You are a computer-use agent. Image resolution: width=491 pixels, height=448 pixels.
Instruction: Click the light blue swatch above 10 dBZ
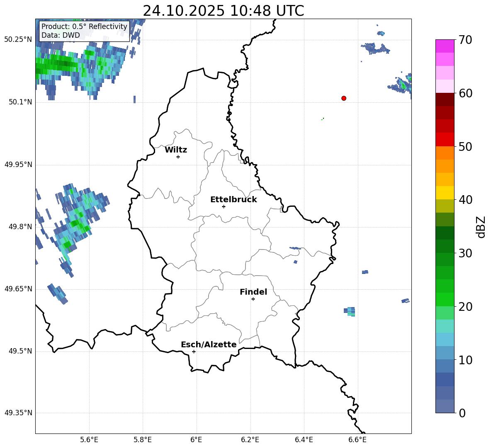coord(445,353)
